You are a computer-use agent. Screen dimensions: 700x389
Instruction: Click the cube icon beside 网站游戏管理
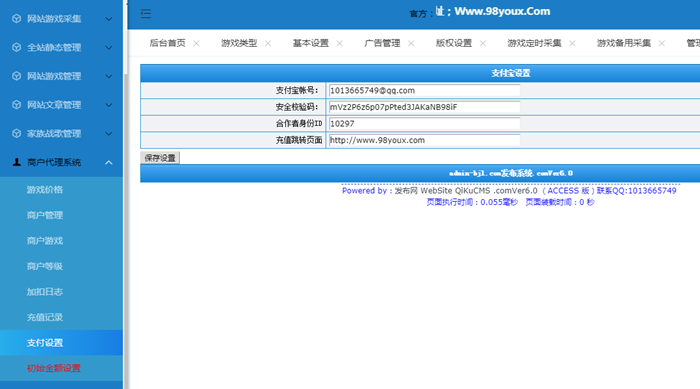(17, 76)
